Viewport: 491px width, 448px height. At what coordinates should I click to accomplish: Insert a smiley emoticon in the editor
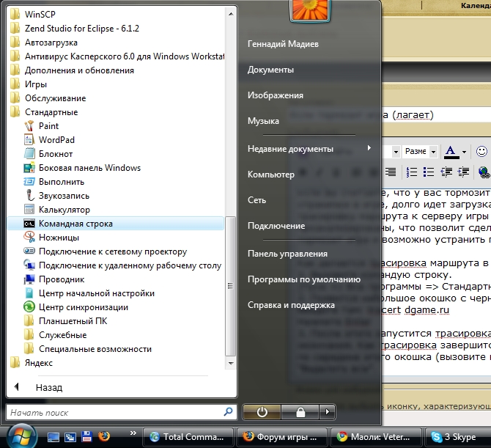(x=481, y=152)
